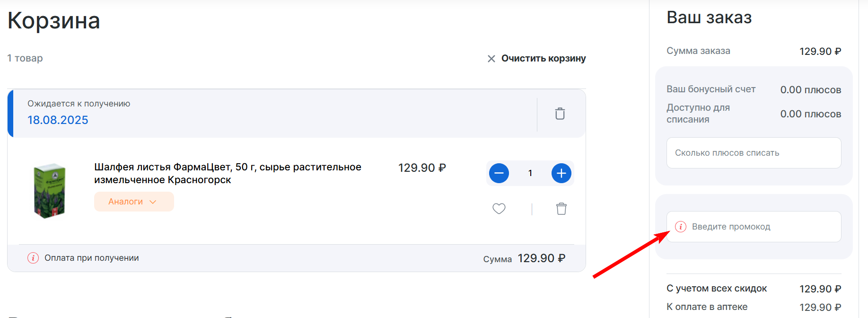
Task: Click the product name Шалфея листья ФармаЦвет
Action: (227, 173)
